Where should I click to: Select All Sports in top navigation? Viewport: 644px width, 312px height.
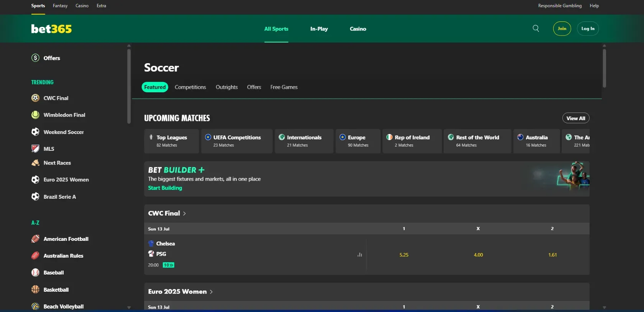(x=276, y=29)
